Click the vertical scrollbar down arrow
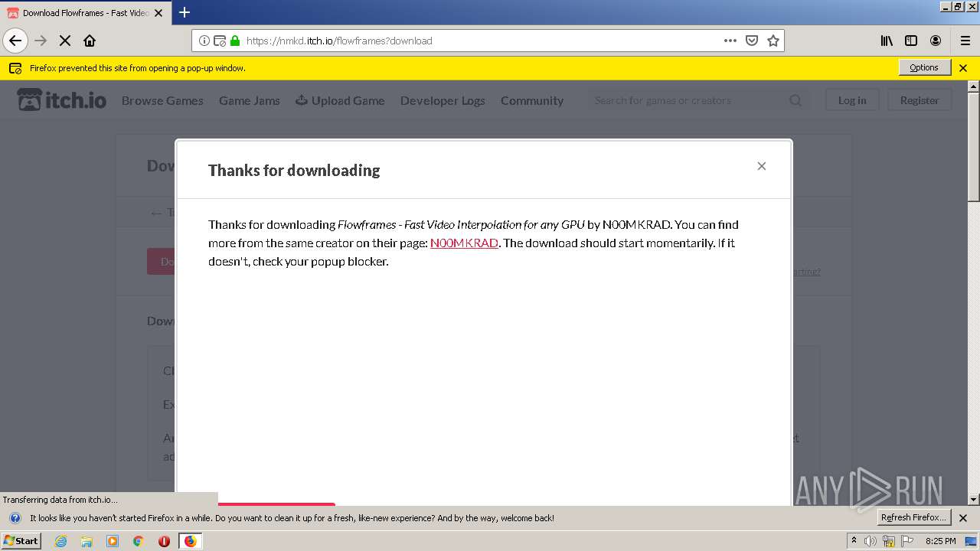Screen dimensions: 980x551 pyautogui.click(x=974, y=500)
